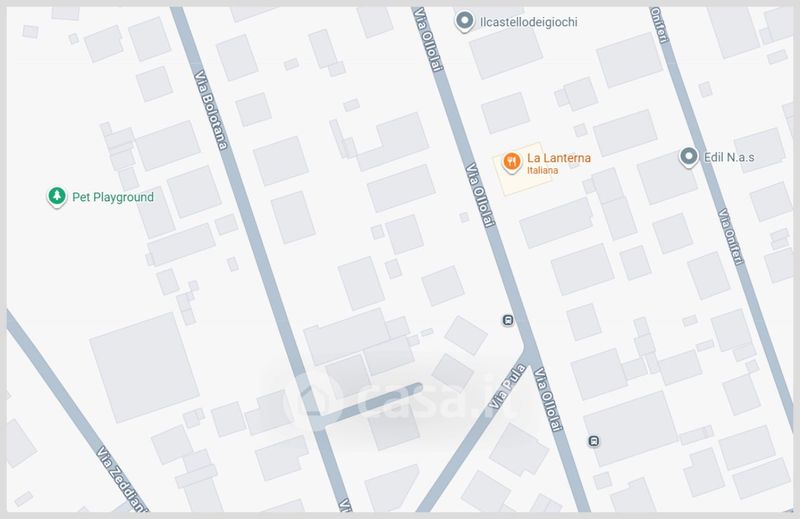Select the large square building near Via Zeddiani
The height and width of the screenshot is (519, 800).
144,367
